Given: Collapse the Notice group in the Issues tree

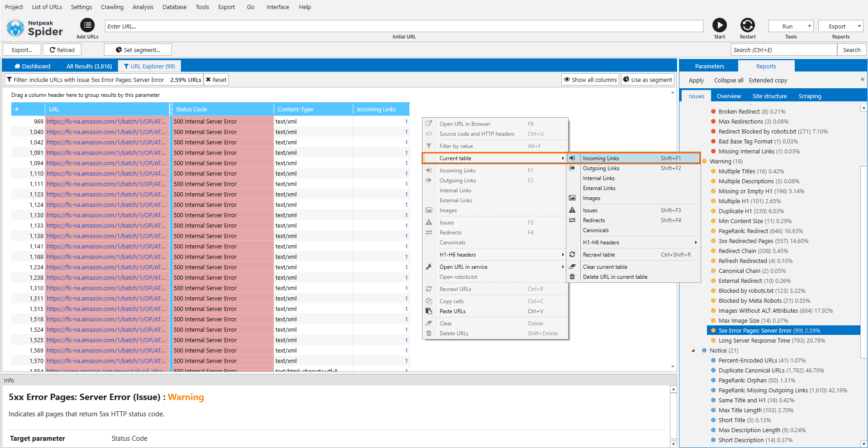Looking at the screenshot, I should coord(694,350).
